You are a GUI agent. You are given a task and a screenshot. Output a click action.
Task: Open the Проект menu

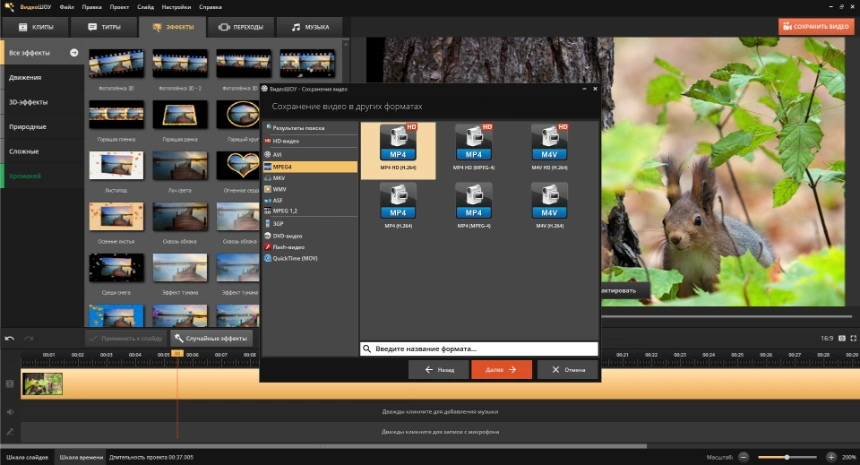119,7
